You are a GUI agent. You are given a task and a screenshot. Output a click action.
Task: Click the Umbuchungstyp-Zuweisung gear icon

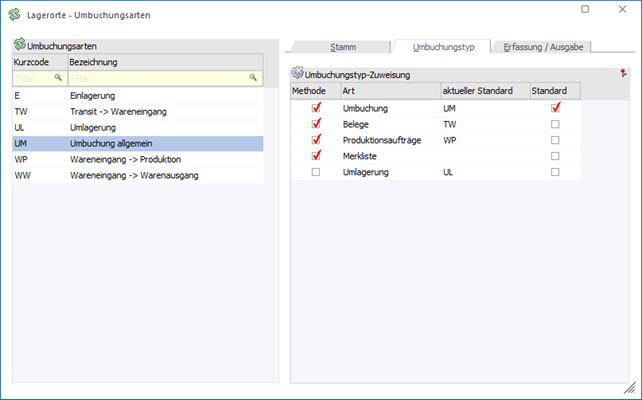click(x=297, y=74)
